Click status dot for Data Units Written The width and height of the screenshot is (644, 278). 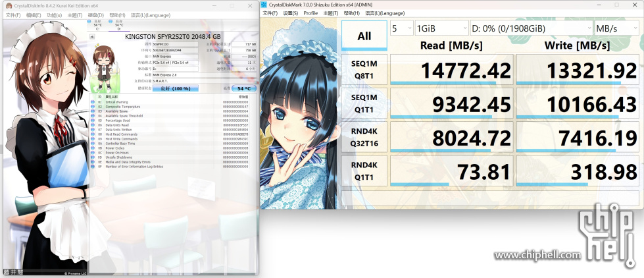click(x=93, y=130)
